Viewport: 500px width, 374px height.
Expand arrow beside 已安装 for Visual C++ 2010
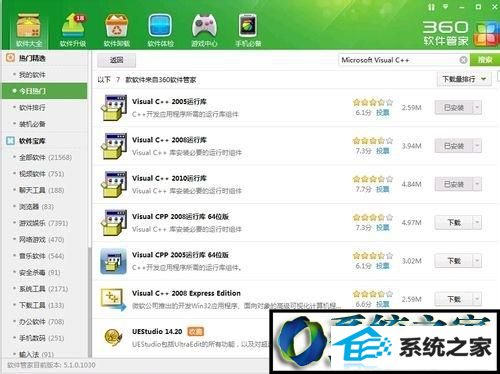coord(477,184)
